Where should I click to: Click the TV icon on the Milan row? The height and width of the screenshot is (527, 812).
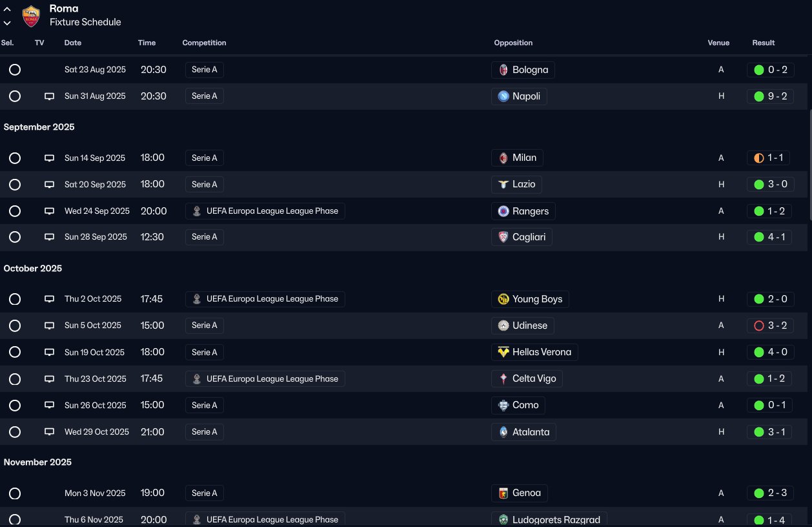point(49,158)
